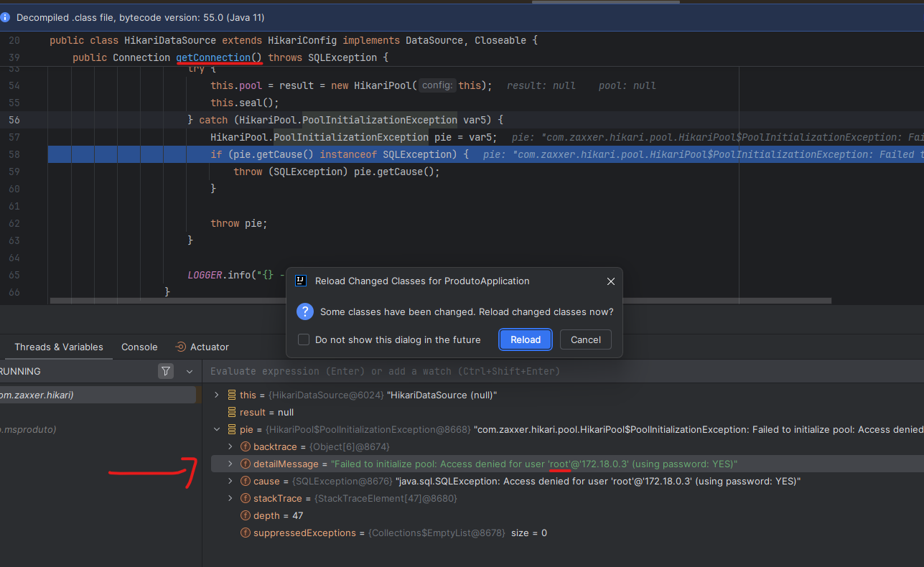The image size is (924, 567).
Task: Click the editor horizontal scrollbar
Action: tap(441, 301)
